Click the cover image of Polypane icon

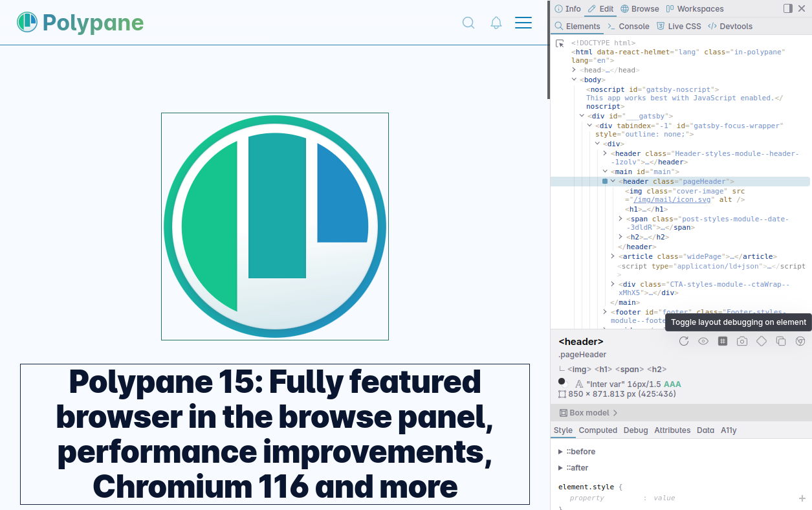tap(275, 227)
